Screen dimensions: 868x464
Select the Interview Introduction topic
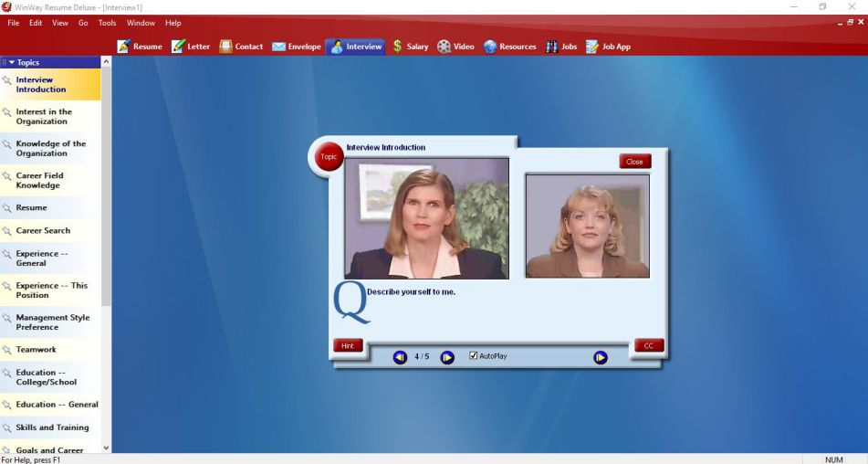(x=50, y=84)
